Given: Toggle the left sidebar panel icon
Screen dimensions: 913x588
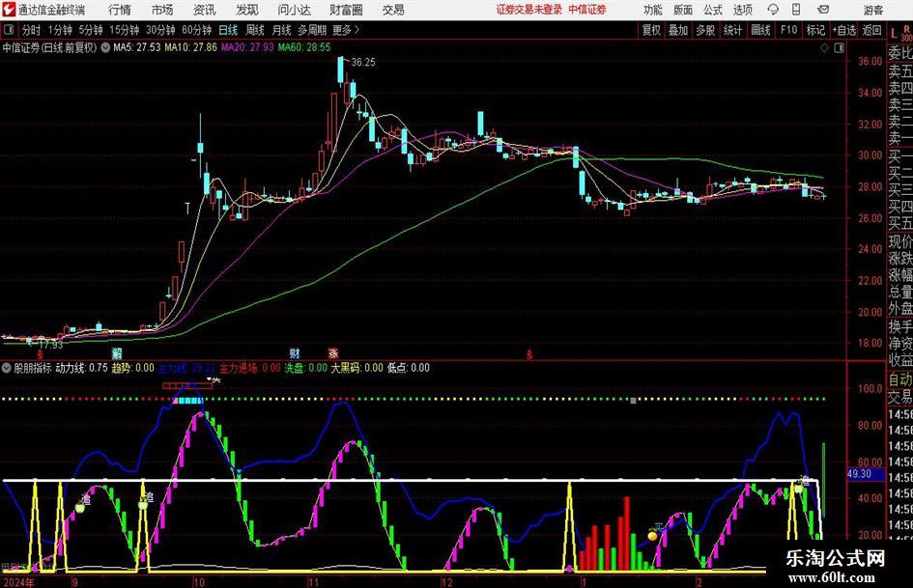Looking at the screenshot, I should point(9,30).
